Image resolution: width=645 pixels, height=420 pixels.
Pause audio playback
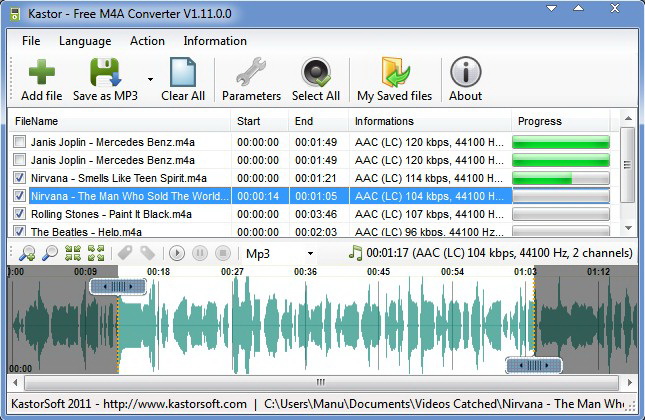pyautogui.click(x=200, y=253)
